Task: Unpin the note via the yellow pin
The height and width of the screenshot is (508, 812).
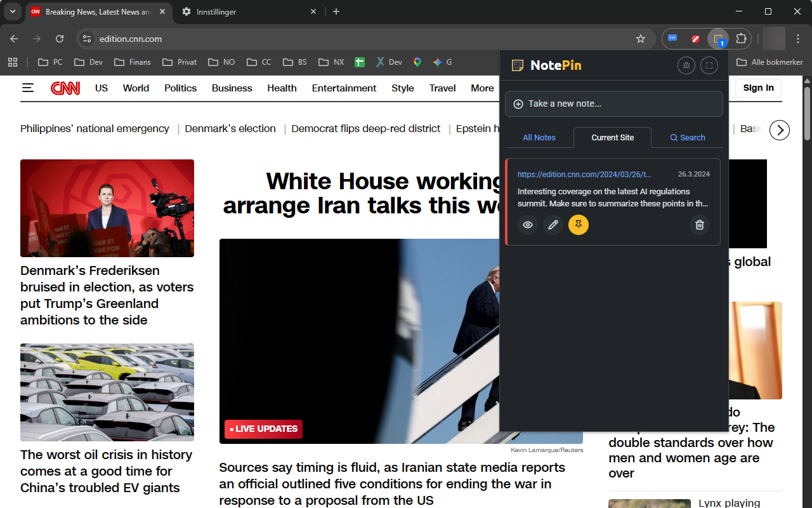Action: tap(578, 224)
